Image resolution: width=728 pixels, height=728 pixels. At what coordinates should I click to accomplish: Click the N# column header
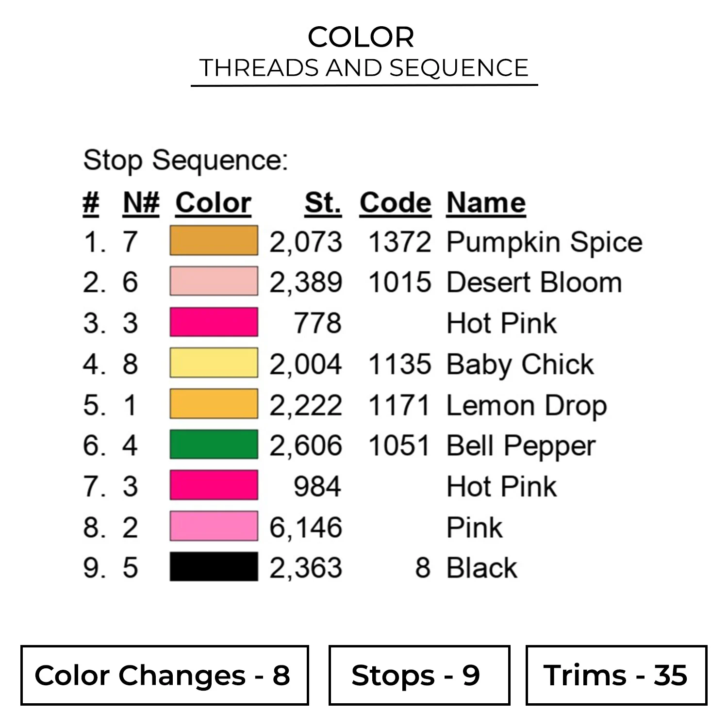click(141, 202)
